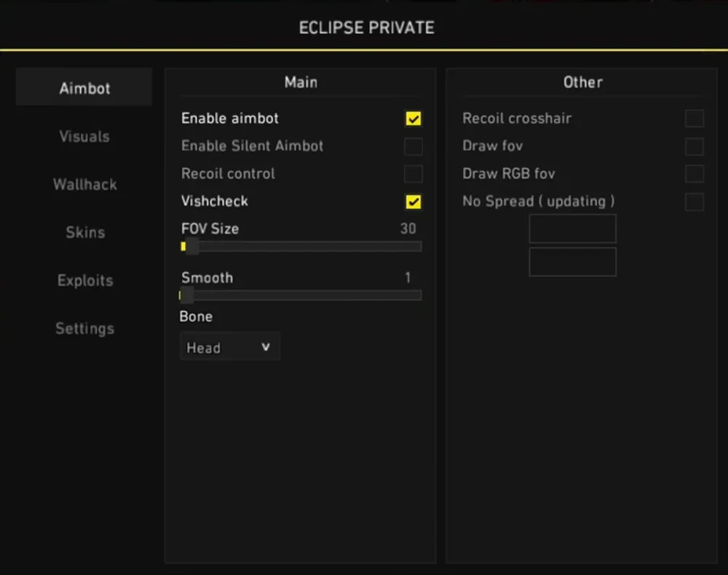Enable the No Spread option
The image size is (728, 575).
[693, 202]
